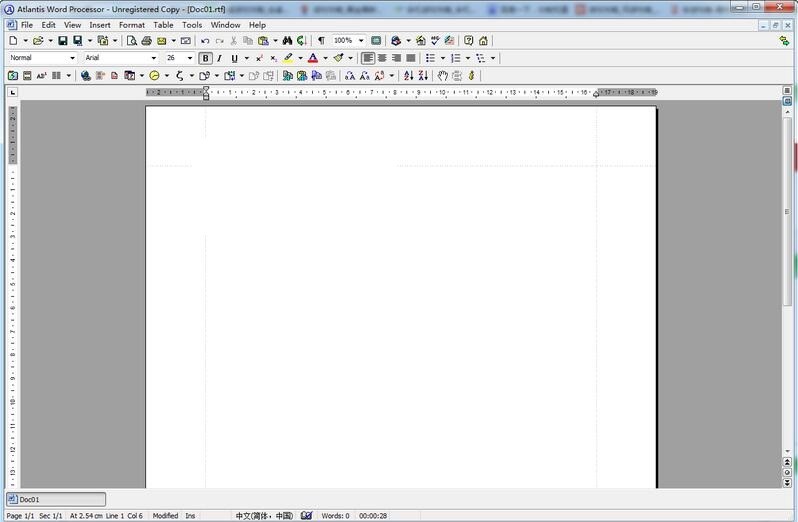The width and height of the screenshot is (798, 522).
Task: Open the Find binoculars tool
Action: click(287, 41)
